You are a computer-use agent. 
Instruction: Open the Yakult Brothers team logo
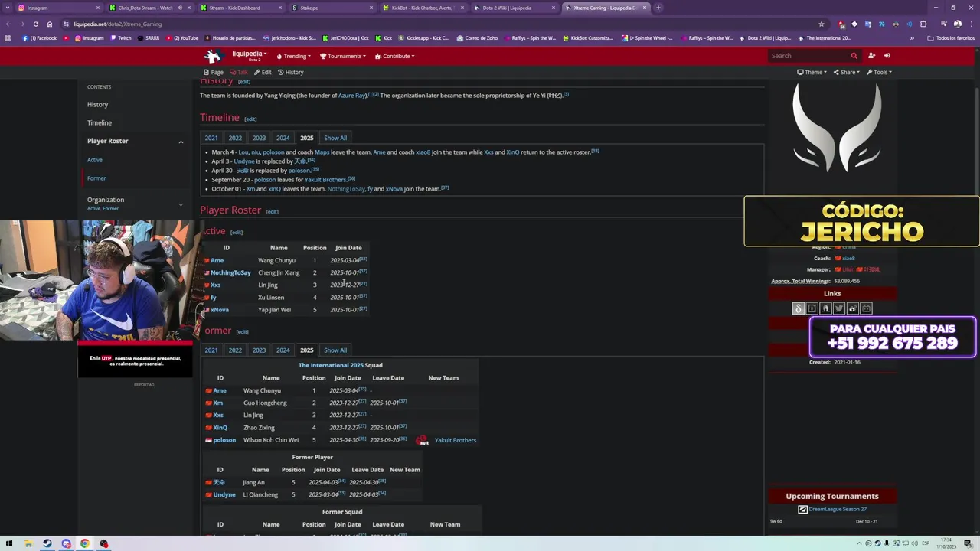(422, 440)
